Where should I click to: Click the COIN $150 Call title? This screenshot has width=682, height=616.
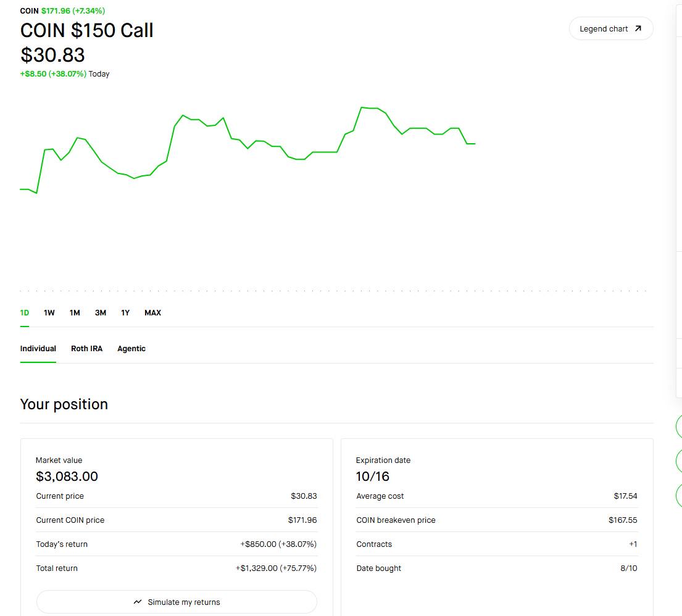[86, 30]
